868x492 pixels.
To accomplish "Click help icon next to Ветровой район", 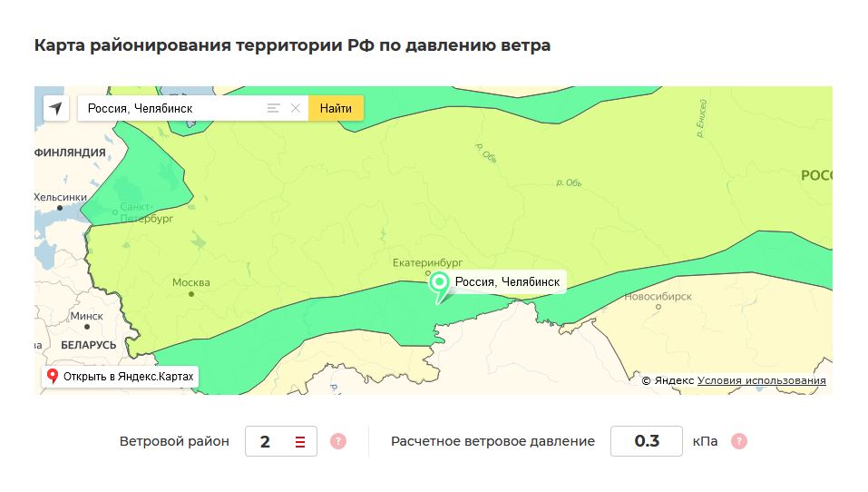I will point(338,442).
